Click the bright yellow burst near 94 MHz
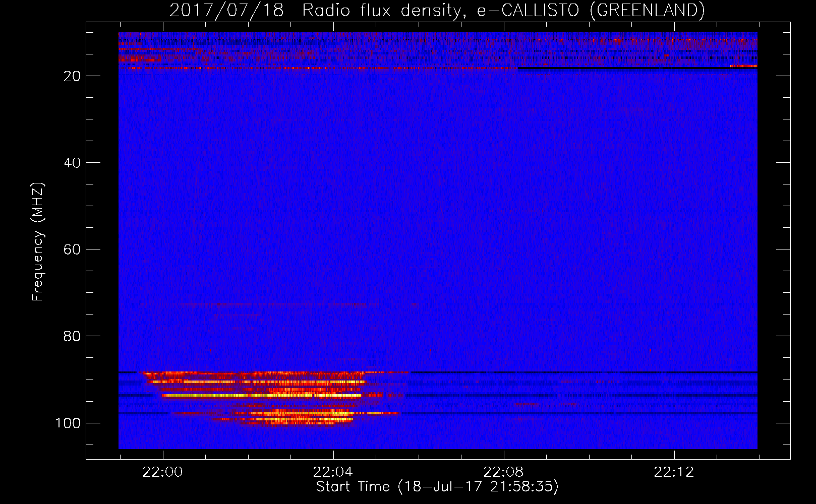816x504 pixels. [x=262, y=396]
